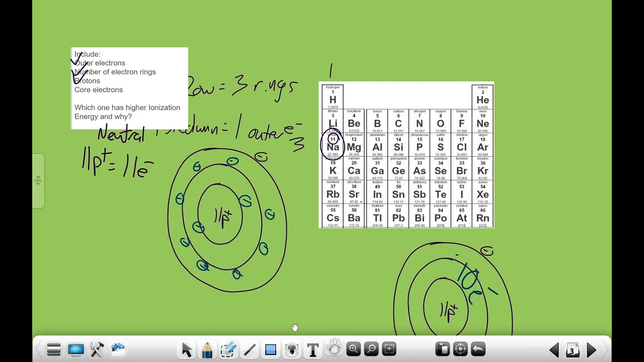644x362 pixels.
Task: Click the Si element cell
Action: point(398,145)
